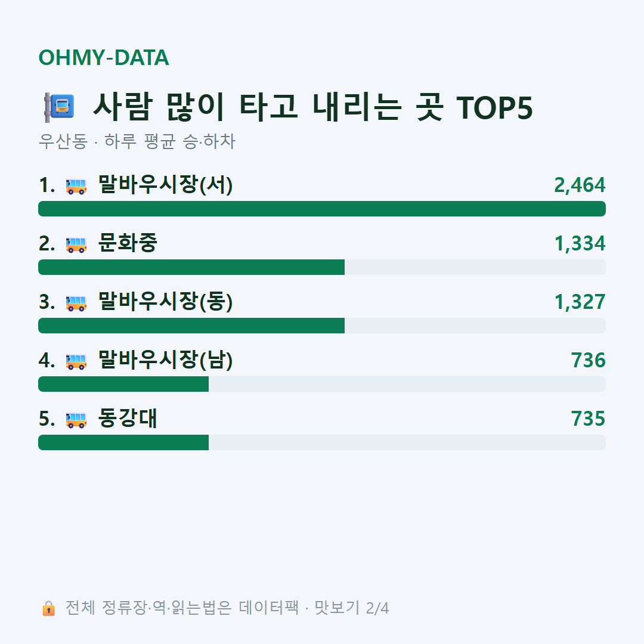The width and height of the screenshot is (644, 644).
Task: Click the progress bar under 말바우시장(남)
Action: tap(322, 384)
